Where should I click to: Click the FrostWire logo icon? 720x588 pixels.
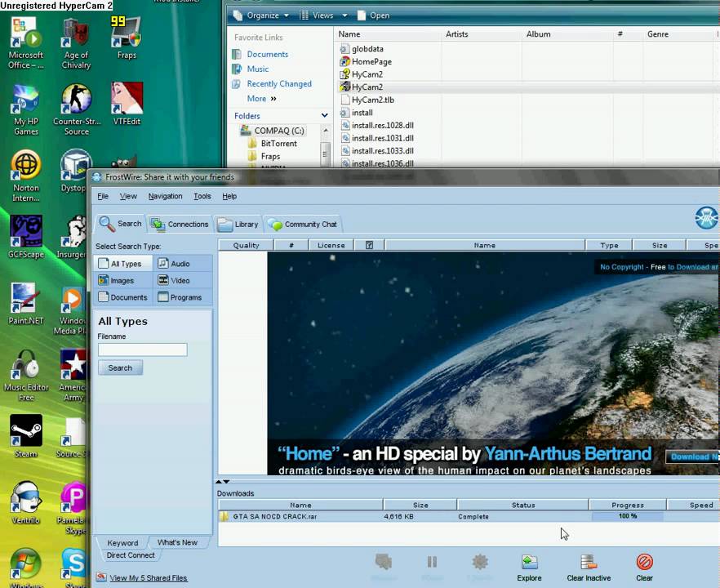[x=706, y=218]
